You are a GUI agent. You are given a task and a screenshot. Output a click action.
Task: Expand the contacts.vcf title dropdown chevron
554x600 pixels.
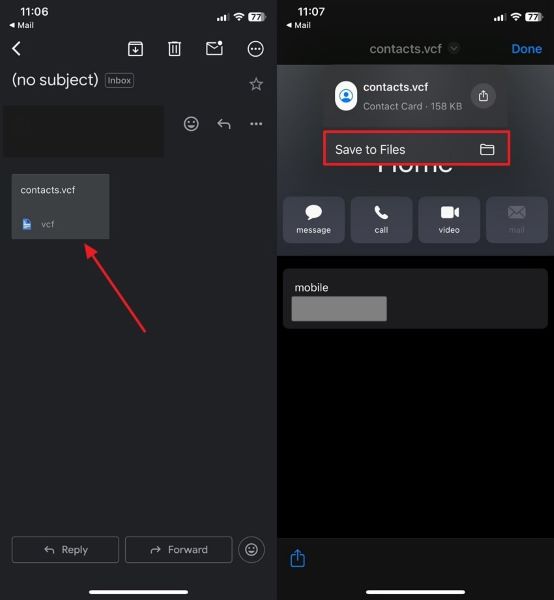point(454,49)
